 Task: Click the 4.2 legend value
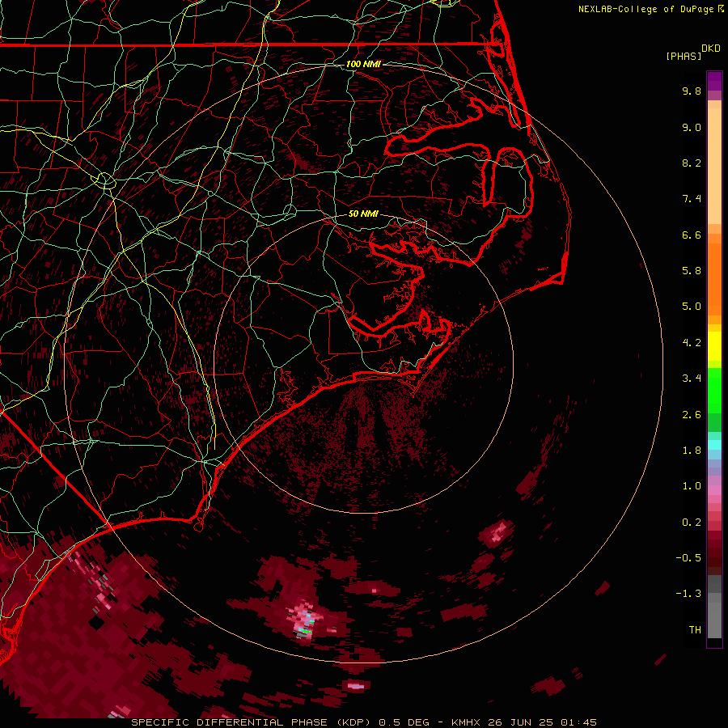click(692, 343)
